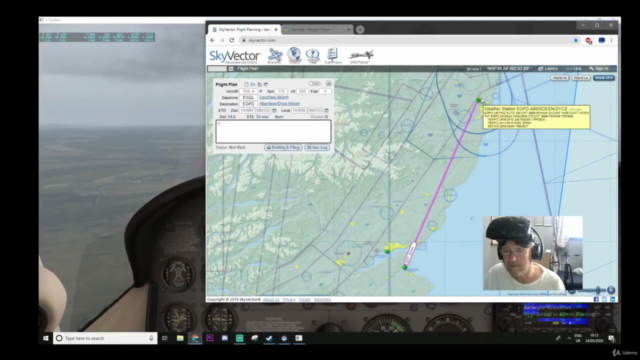Screen dimensions: 640x360
Task: Click the green Leuchars departure waypoint marker
Action: 404,267
